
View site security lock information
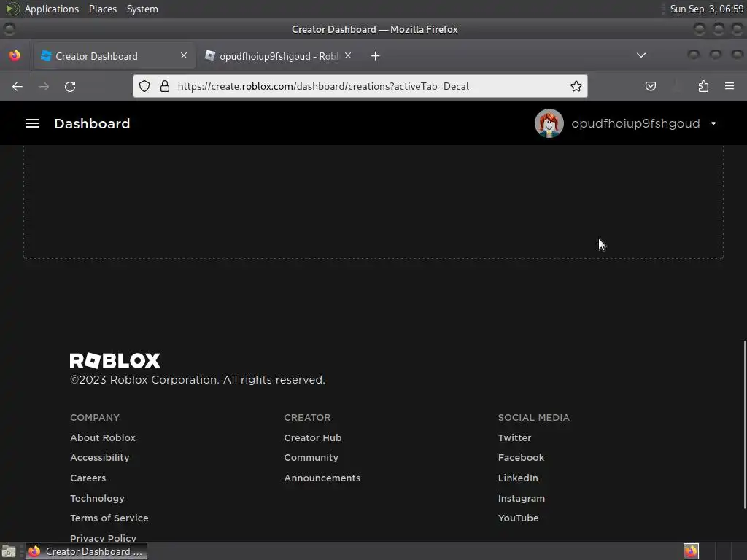(165, 86)
